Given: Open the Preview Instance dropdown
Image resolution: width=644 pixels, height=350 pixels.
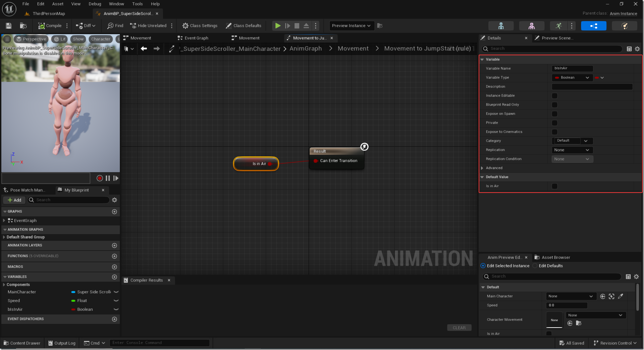Looking at the screenshot, I should [x=351, y=26].
